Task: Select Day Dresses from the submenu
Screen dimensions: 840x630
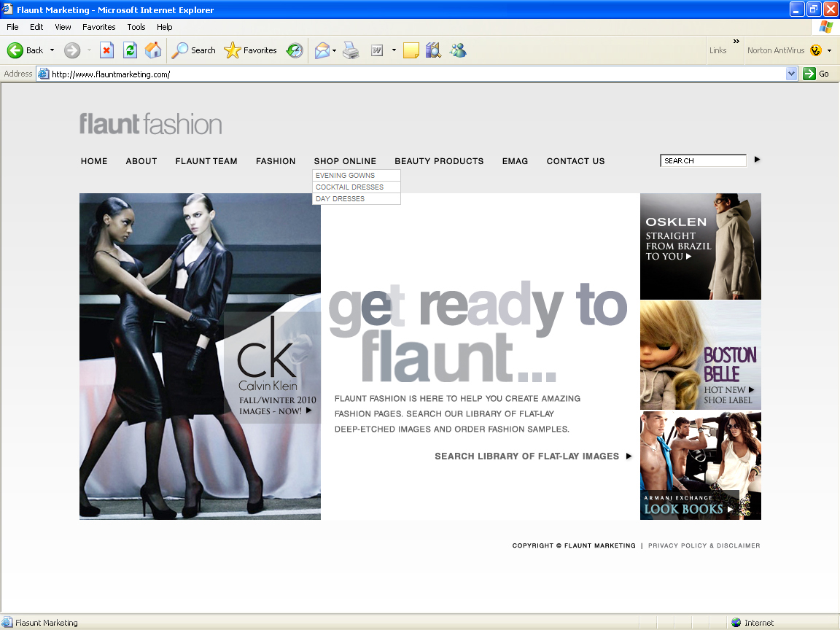Action: 357,199
